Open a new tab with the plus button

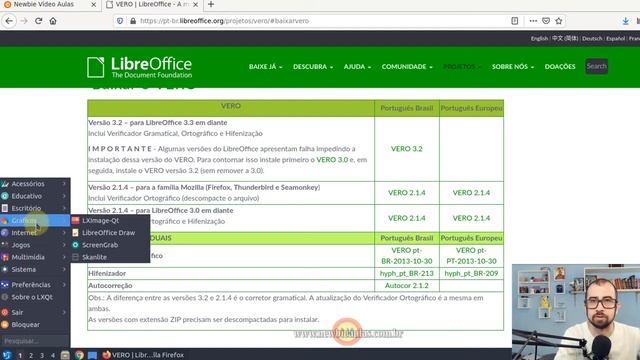point(211,4)
